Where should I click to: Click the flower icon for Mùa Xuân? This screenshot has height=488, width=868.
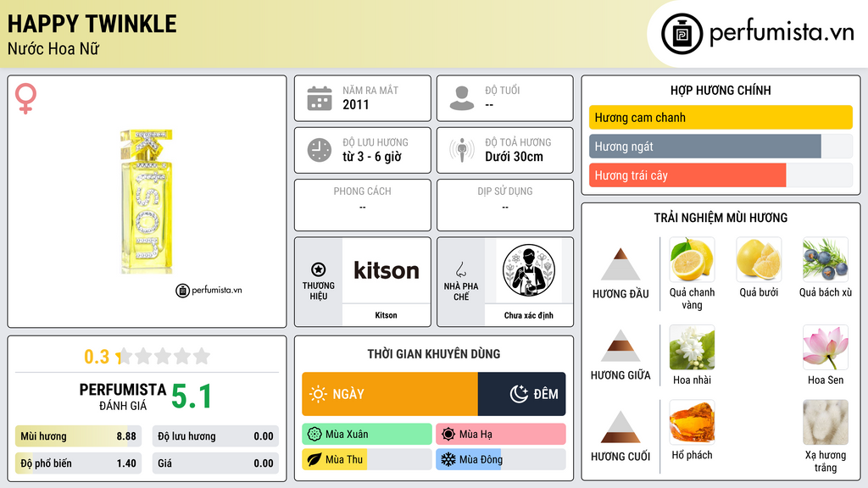pos(314,435)
